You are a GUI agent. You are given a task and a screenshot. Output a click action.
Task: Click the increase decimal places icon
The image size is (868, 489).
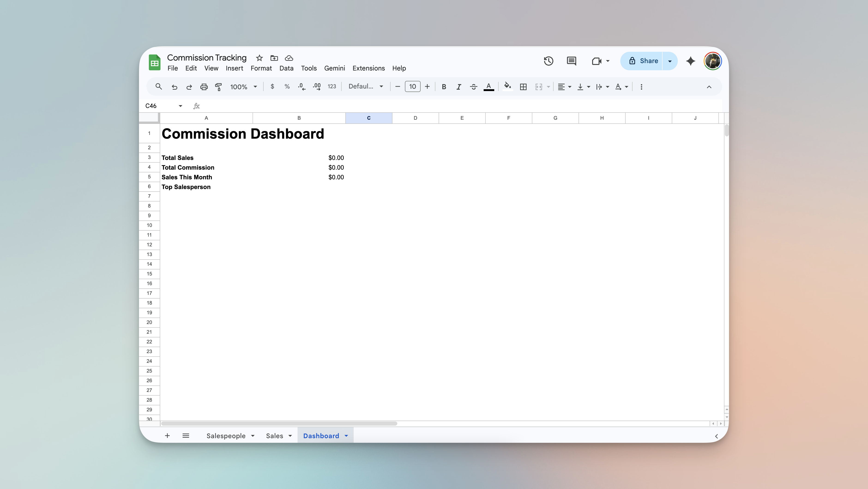[x=316, y=87]
